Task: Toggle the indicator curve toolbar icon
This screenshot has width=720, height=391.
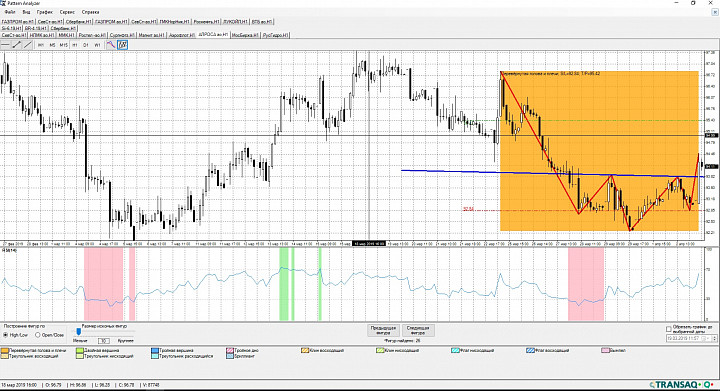Action: coord(111,45)
